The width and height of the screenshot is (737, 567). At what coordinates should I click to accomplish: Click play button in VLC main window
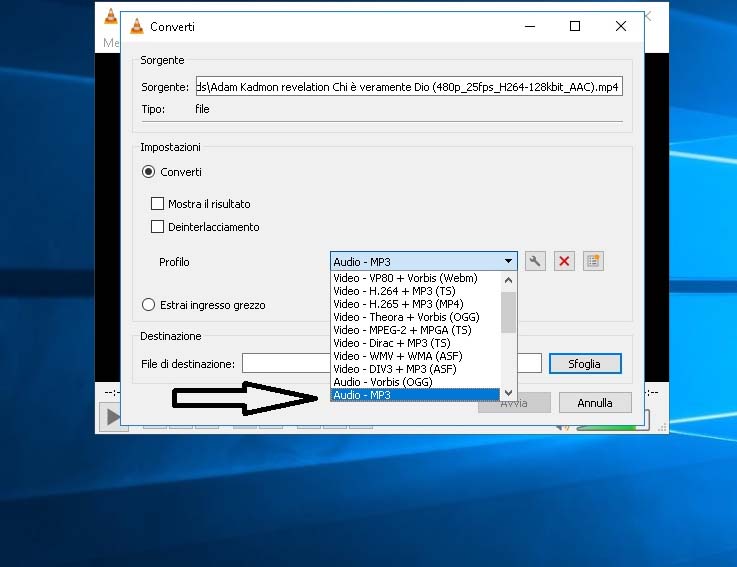[x=112, y=417]
